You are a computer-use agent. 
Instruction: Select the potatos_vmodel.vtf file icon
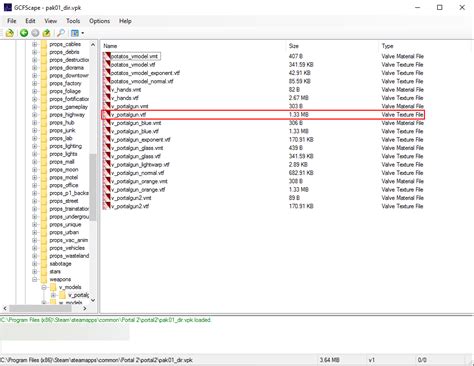107,64
